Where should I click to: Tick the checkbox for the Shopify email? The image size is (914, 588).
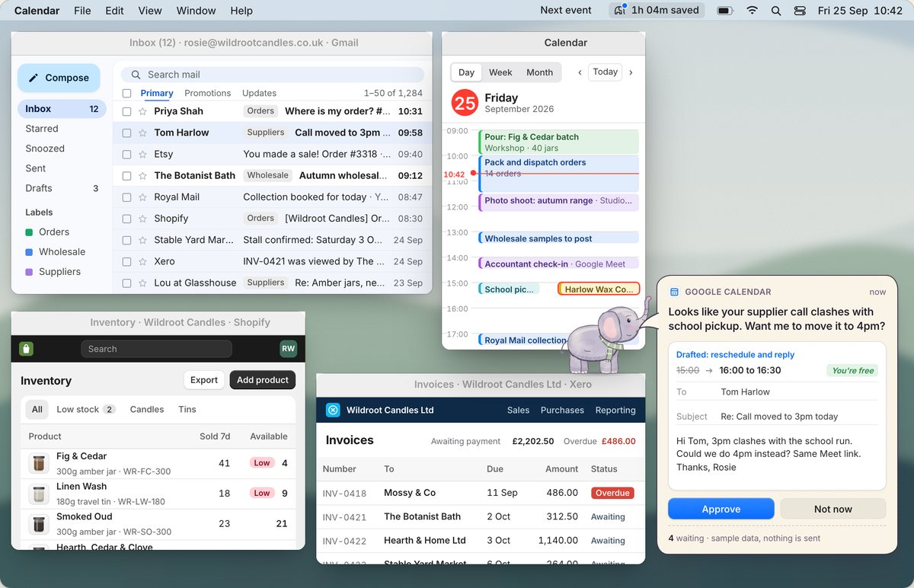click(x=126, y=219)
